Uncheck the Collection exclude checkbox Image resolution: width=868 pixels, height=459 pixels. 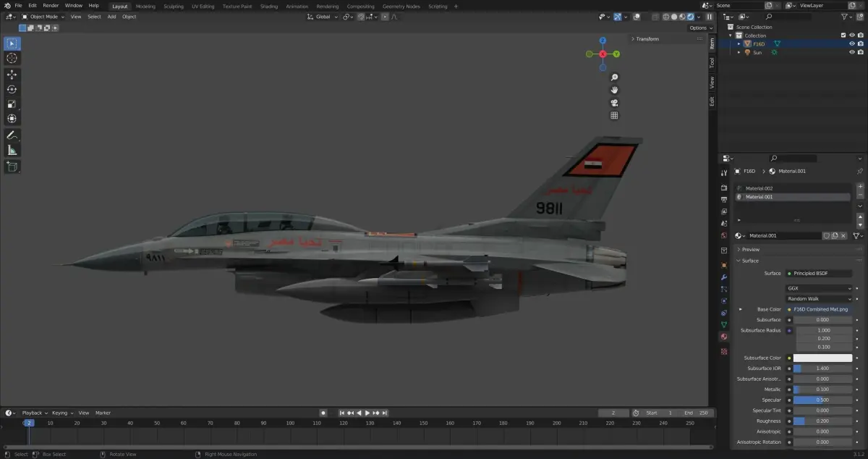843,35
